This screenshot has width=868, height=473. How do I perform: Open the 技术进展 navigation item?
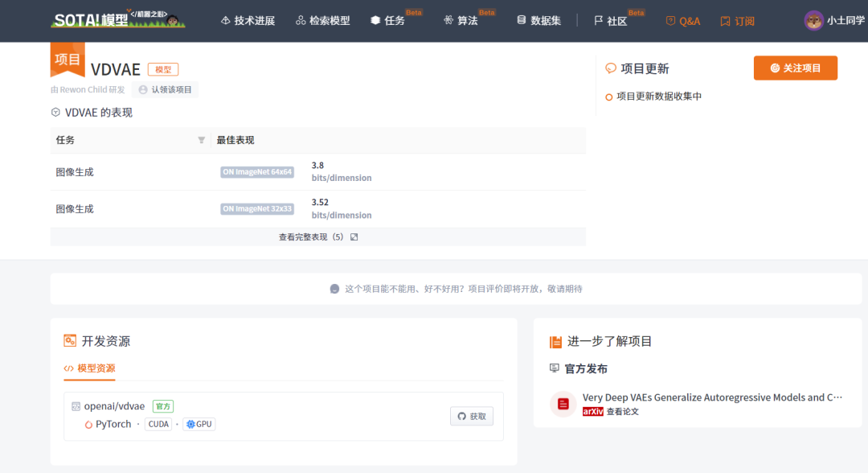248,20
